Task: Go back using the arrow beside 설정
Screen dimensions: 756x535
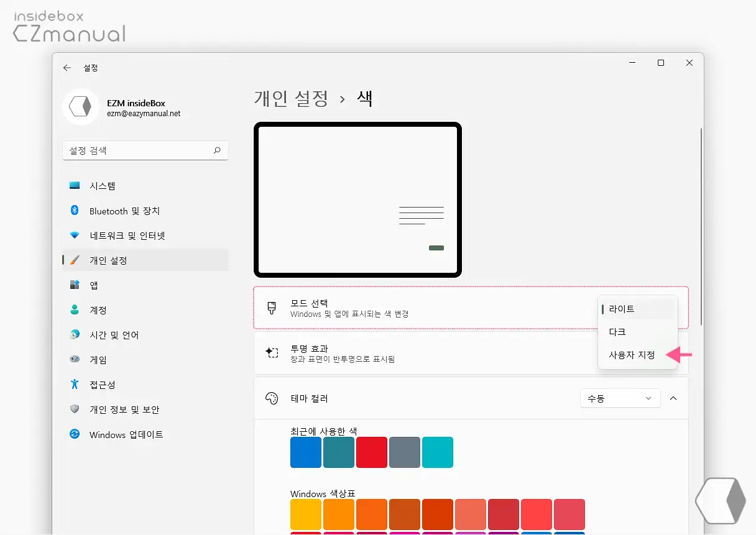Action: tap(67, 68)
